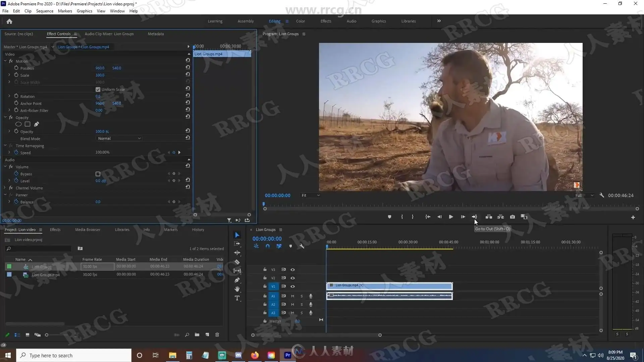Open Firefox from the Windows taskbar
Screen dimensions: 644x362
pos(255,355)
